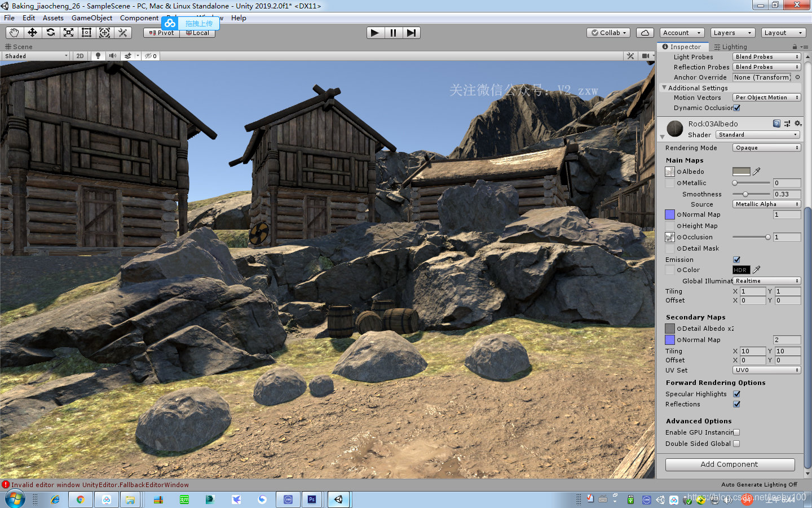812x508 pixels.
Task: Toggle scene effects layers icon
Action: coord(128,56)
